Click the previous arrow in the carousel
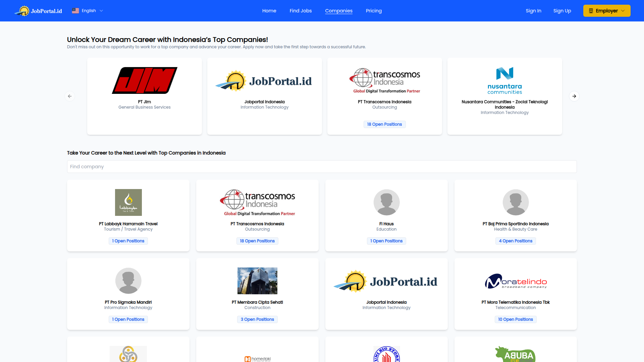 pos(70,96)
